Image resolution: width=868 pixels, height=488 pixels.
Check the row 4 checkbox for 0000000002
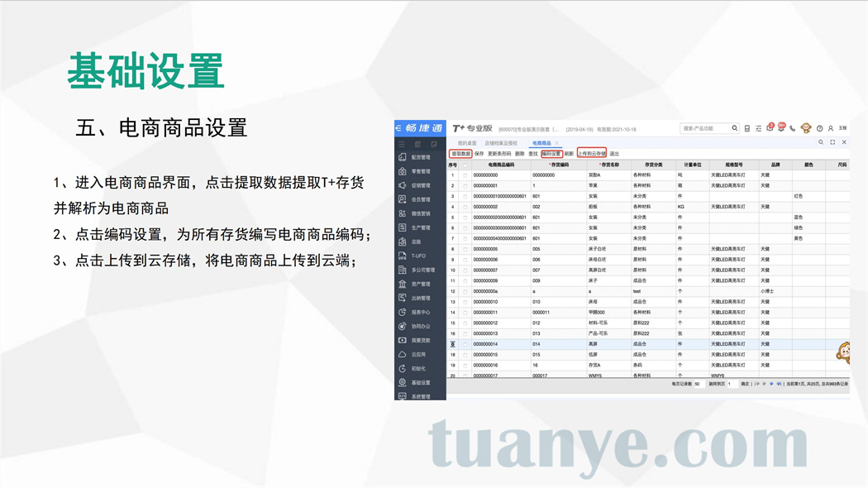click(x=465, y=207)
